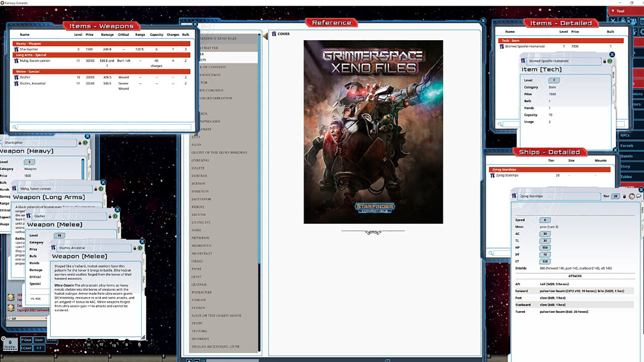Toggle the edit lock on Item [Tech] window
644x362 pixels.
604,61
